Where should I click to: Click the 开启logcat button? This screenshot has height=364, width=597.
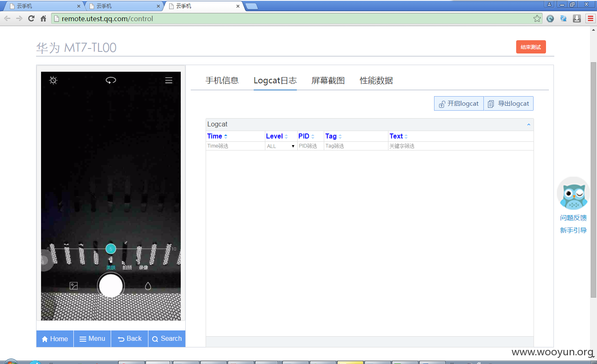[x=459, y=104]
